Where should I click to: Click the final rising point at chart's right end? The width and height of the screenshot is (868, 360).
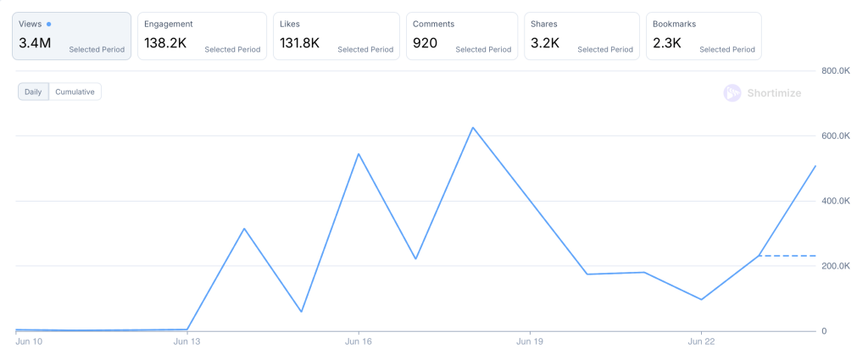(815, 166)
